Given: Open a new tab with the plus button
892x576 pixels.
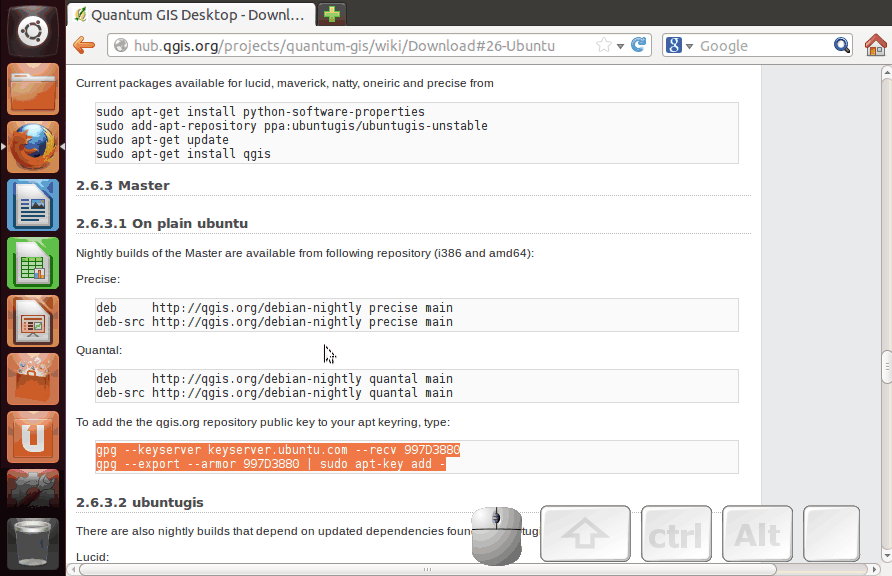Looking at the screenshot, I should 332,14.
